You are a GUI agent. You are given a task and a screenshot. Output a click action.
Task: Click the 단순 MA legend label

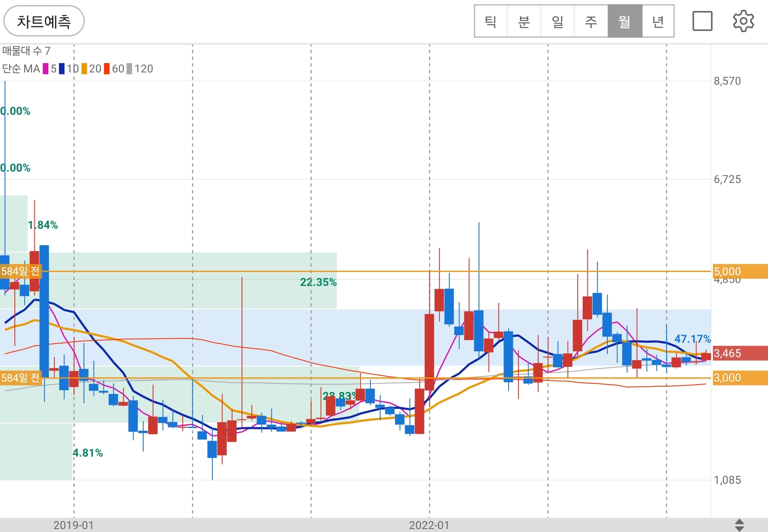pos(21,69)
